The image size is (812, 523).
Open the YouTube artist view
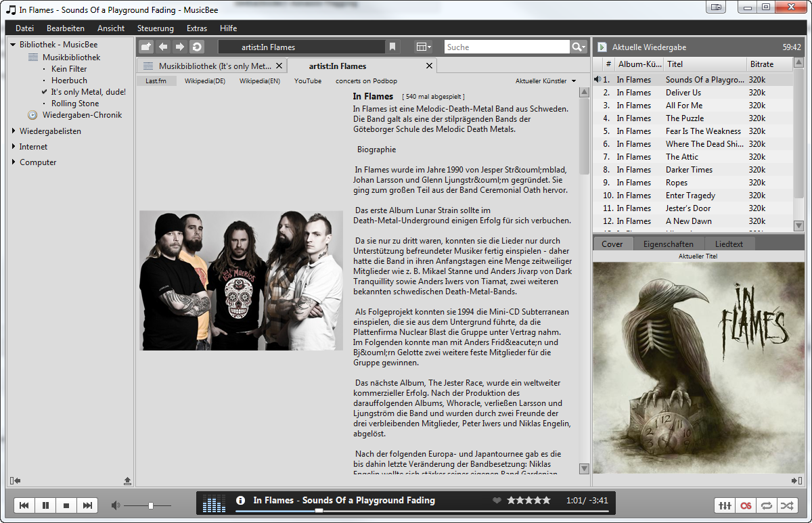coord(308,81)
